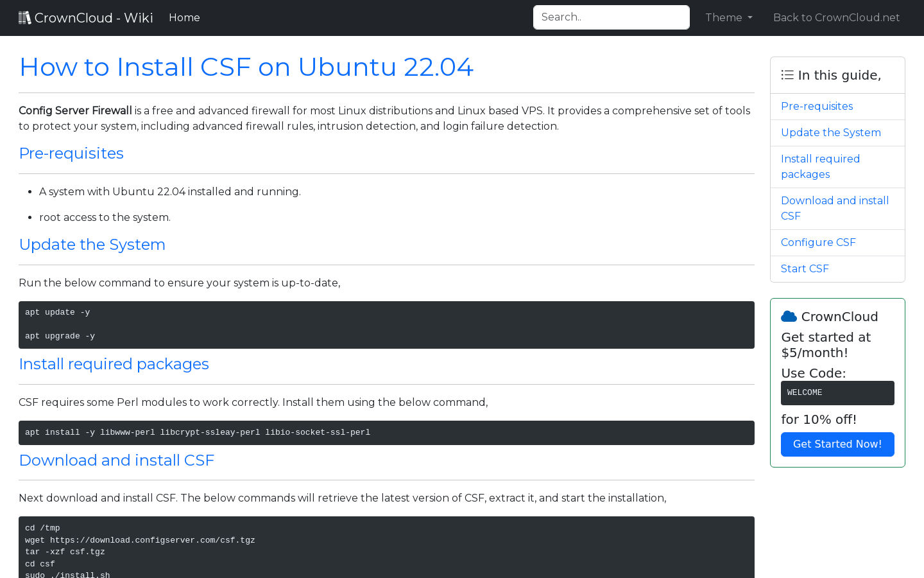Click the 'Download and install CSF' section heading
The image size is (924, 578).
click(x=116, y=460)
